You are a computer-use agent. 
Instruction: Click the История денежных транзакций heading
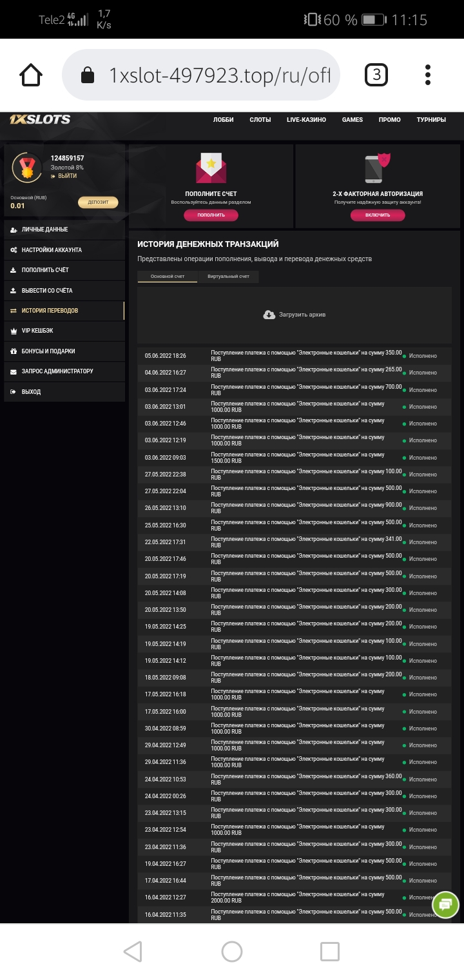click(x=208, y=244)
